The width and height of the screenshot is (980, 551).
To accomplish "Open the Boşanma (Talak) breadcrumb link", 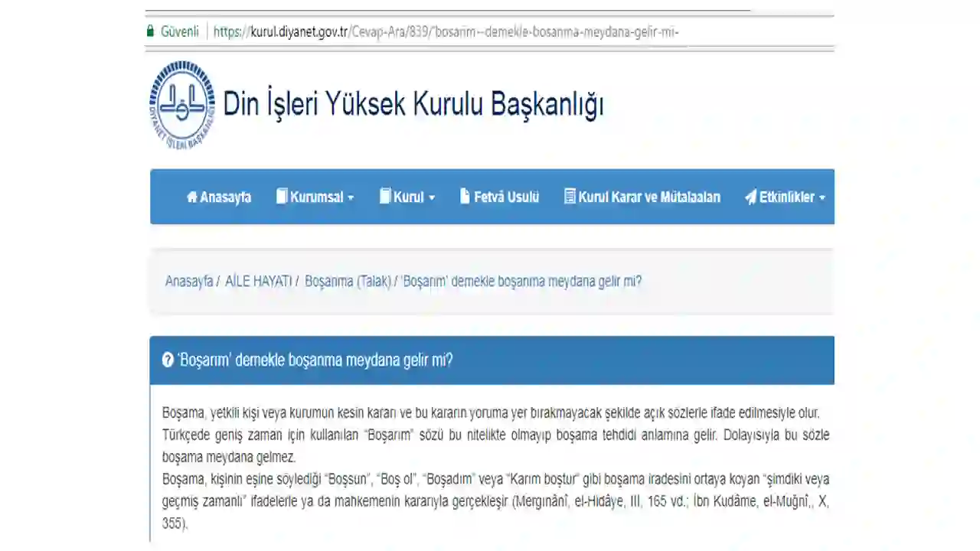I will 348,281.
